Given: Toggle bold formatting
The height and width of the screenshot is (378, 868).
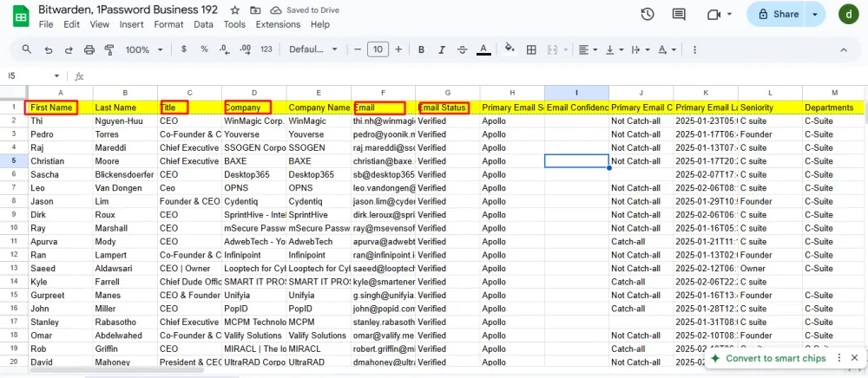Looking at the screenshot, I should pyautogui.click(x=421, y=49).
